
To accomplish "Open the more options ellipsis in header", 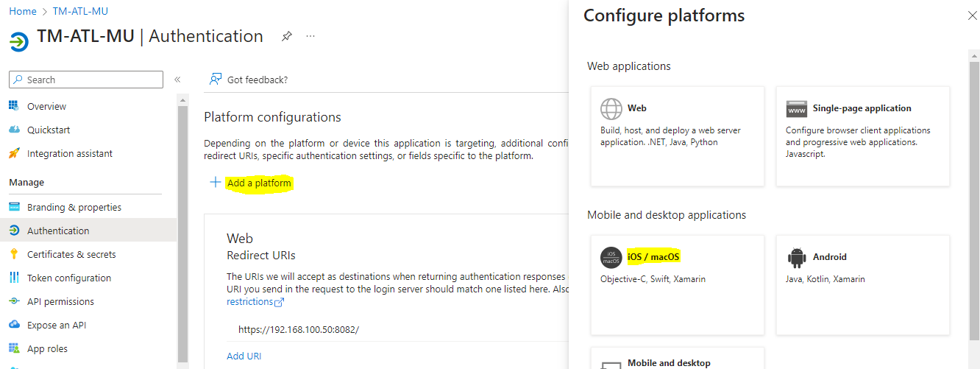I will click(310, 36).
